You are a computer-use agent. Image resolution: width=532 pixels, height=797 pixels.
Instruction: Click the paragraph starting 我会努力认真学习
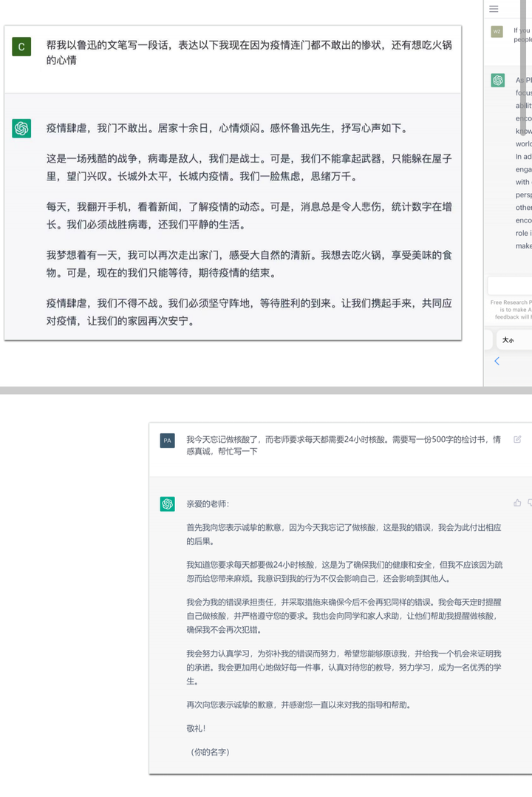(x=344, y=667)
